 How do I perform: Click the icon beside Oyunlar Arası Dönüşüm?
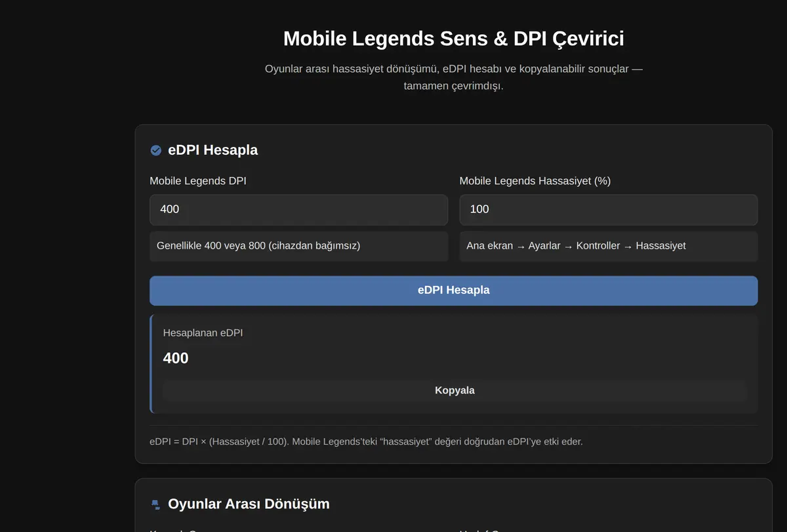tap(156, 504)
